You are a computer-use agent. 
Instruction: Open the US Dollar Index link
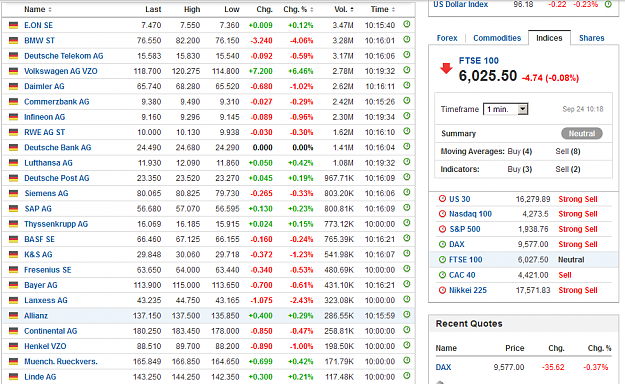click(461, 4)
